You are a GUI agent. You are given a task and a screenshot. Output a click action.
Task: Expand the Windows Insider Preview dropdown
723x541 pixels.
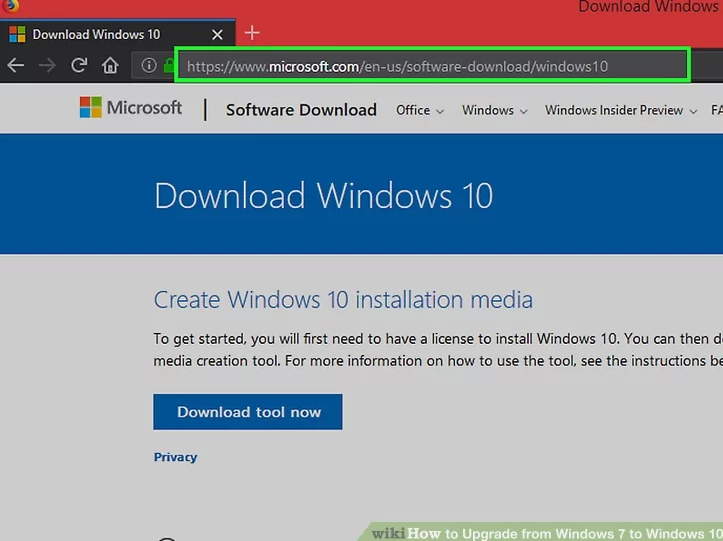click(620, 110)
